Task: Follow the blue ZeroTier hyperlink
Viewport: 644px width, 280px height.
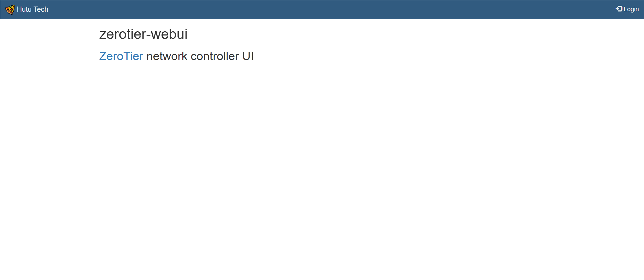Action: [x=121, y=56]
